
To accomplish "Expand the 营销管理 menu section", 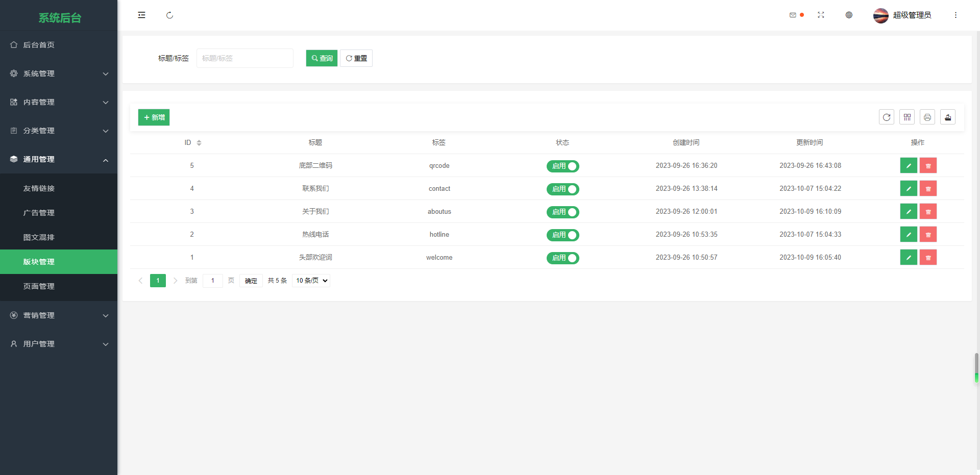I will coord(59,315).
